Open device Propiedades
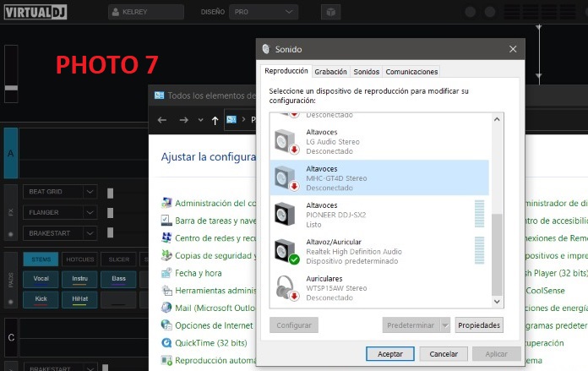This screenshot has width=588, height=371. point(479,325)
